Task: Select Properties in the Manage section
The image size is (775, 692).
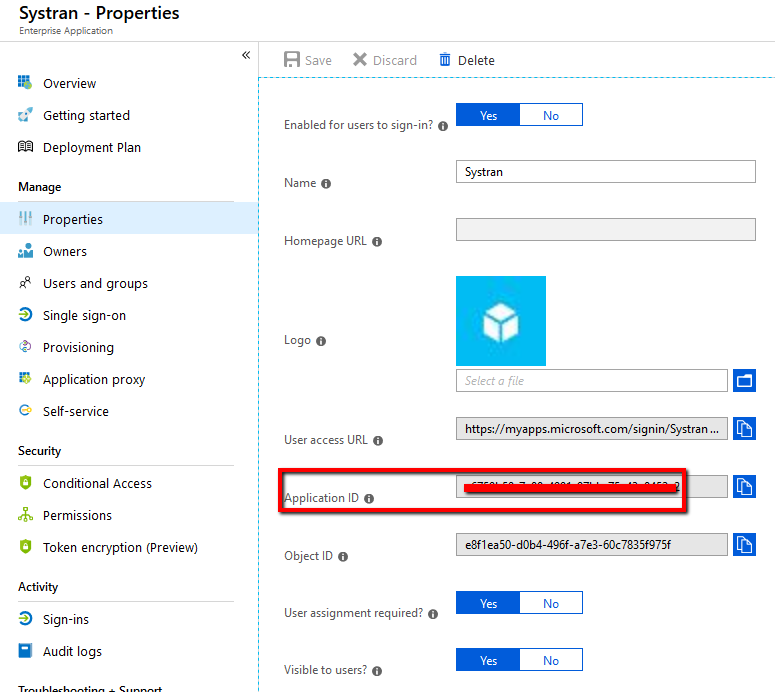Action: point(129,218)
